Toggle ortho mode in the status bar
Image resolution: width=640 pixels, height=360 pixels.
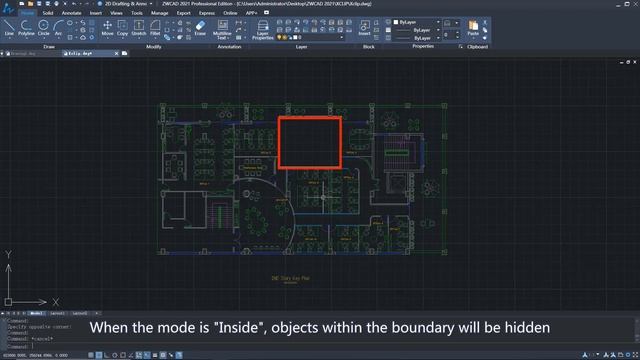point(107,355)
